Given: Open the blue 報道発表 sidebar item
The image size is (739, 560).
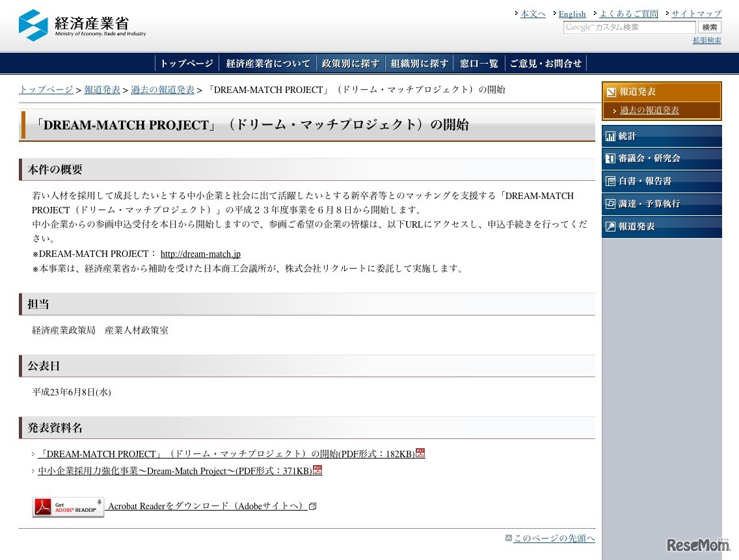Looking at the screenshot, I should 662,226.
